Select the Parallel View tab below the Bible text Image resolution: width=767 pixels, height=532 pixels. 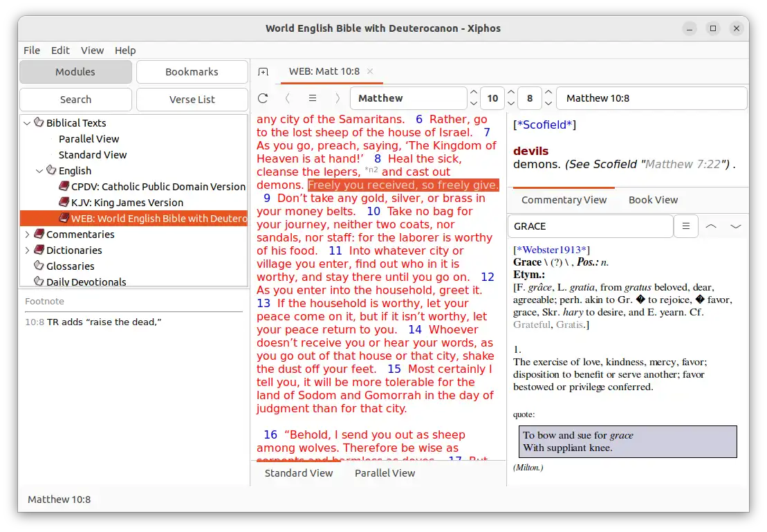click(385, 473)
